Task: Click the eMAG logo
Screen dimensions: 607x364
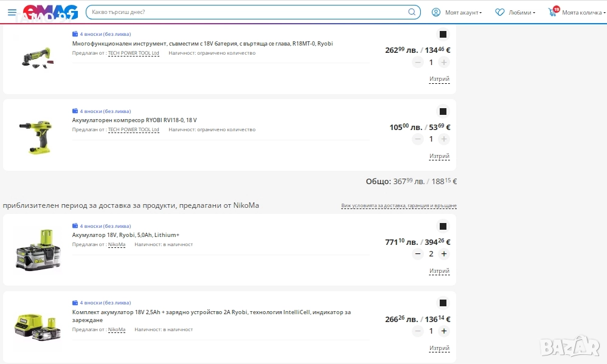Action: [50, 12]
